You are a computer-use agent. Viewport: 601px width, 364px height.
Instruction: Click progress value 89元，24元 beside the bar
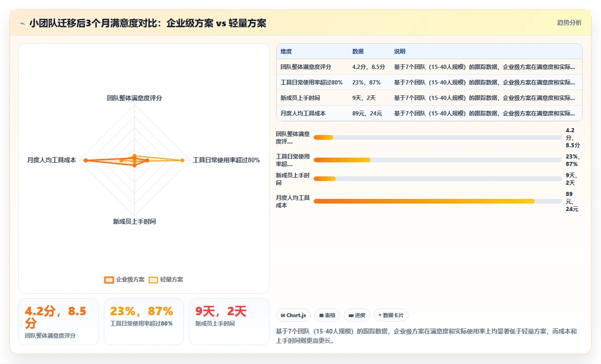point(572,202)
